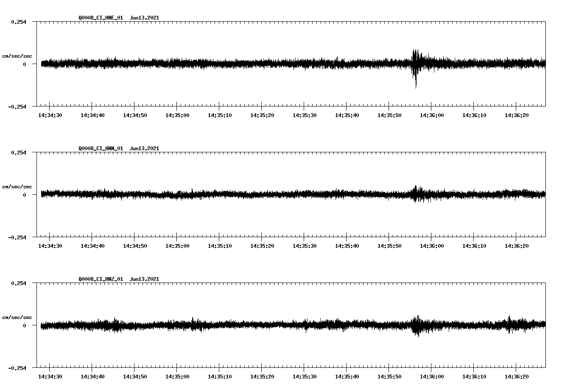Click the HNN waveform burst near 14:35:56

click(x=416, y=193)
